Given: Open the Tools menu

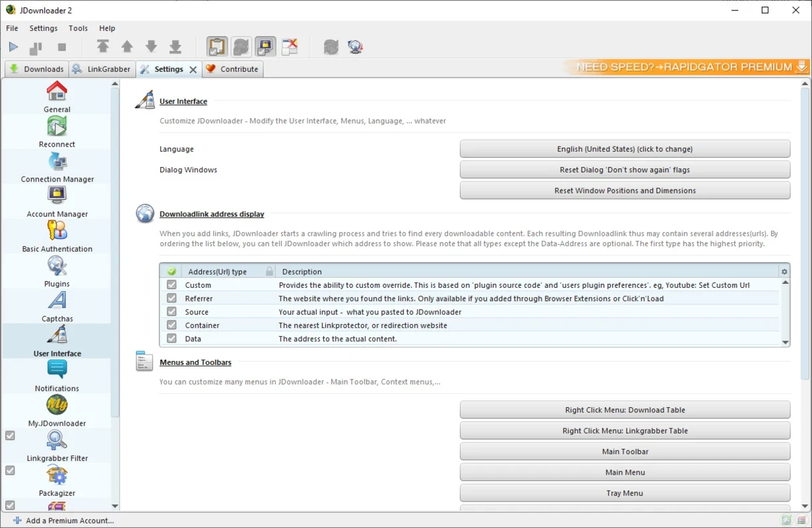Looking at the screenshot, I should (x=78, y=28).
